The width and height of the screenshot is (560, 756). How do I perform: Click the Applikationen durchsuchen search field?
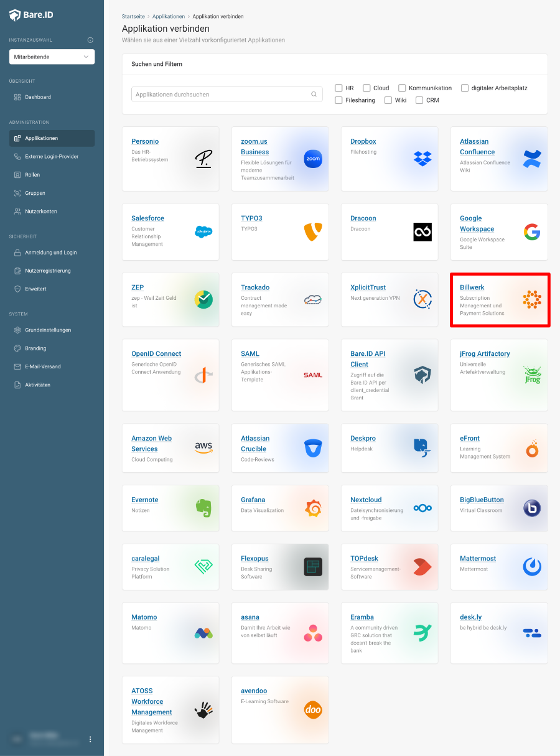227,95
